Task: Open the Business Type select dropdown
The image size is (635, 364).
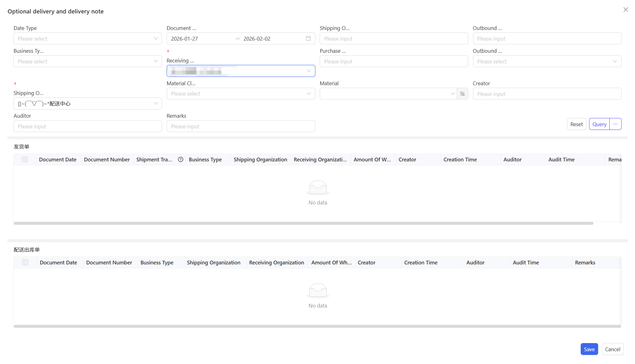Action: (87, 61)
